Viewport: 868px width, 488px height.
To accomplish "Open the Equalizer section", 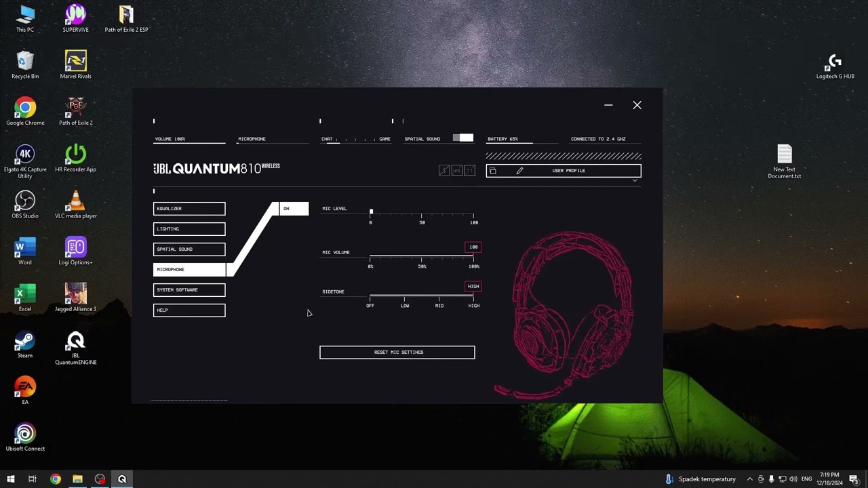I will 189,209.
